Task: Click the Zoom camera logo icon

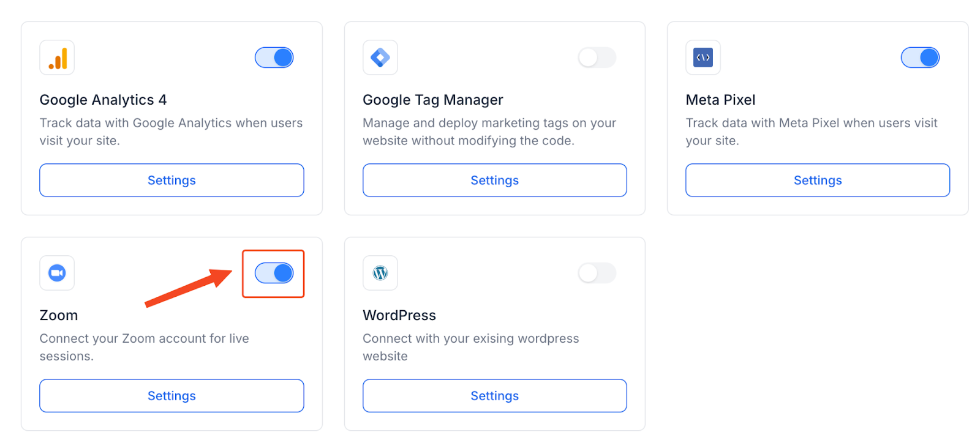Action: click(57, 273)
